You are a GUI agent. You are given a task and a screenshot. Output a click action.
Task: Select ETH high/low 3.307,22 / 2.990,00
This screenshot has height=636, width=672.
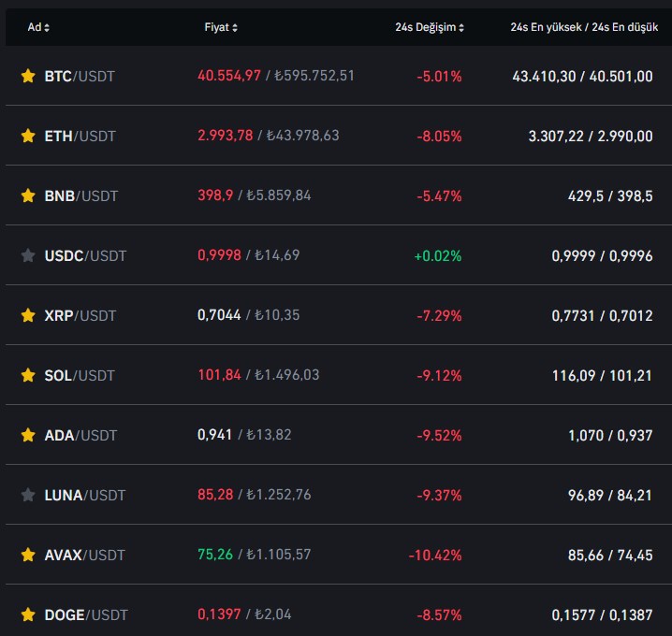click(x=591, y=137)
